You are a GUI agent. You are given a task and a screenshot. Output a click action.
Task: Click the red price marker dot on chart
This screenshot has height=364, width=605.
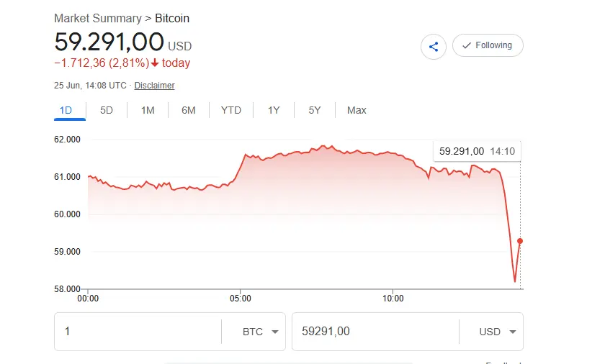point(520,241)
